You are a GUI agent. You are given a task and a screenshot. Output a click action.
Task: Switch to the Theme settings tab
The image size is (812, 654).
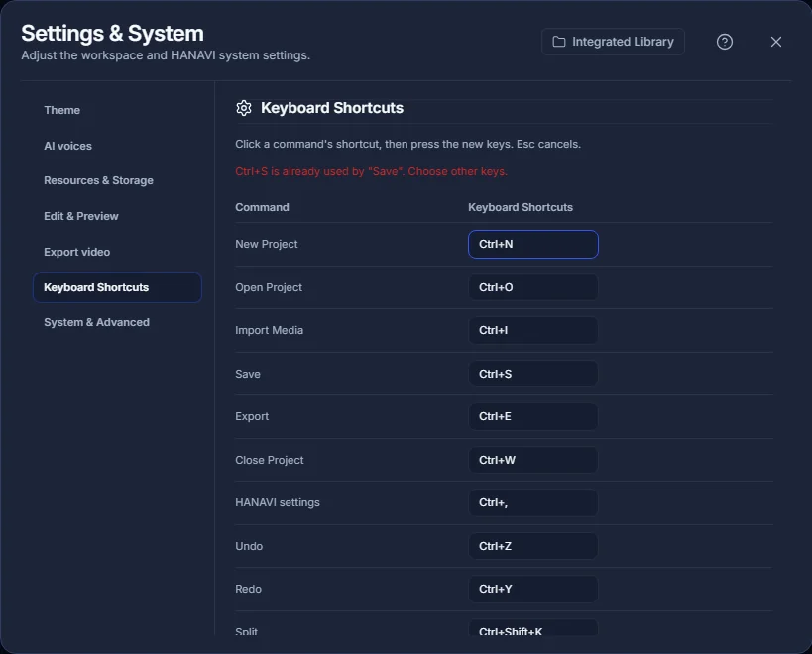click(x=62, y=110)
